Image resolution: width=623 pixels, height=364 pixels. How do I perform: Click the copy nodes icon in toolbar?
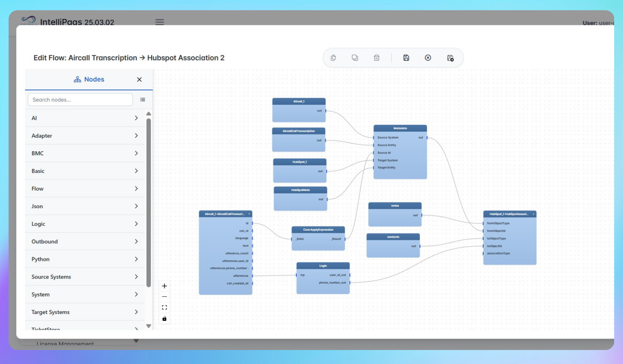(333, 58)
